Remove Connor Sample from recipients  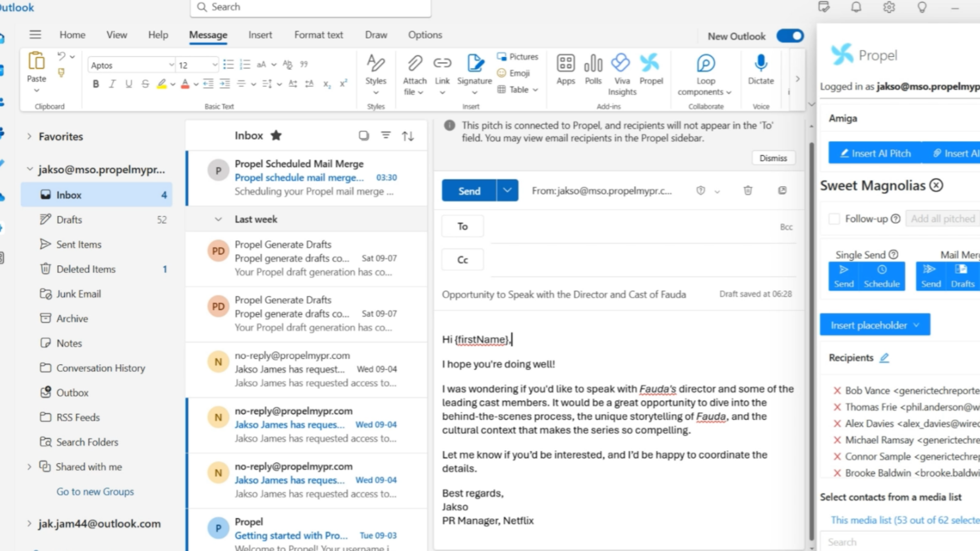pyautogui.click(x=837, y=457)
